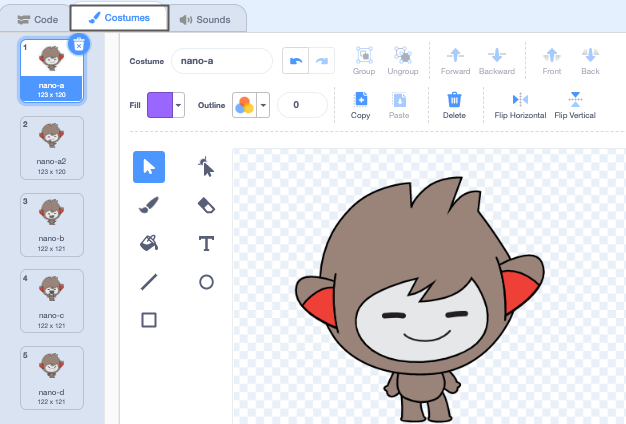The image size is (626, 424).
Task: Expand the Outline color dropdown
Action: [x=264, y=105]
